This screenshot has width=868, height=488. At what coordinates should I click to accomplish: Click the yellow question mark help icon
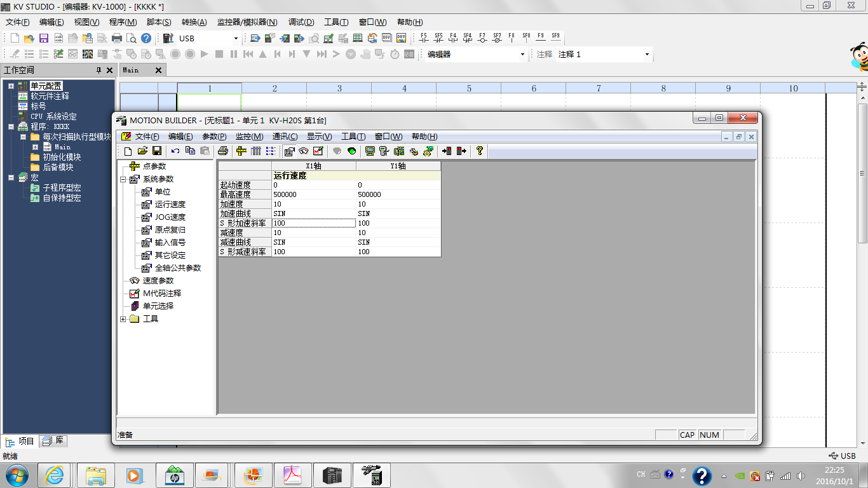(x=480, y=151)
